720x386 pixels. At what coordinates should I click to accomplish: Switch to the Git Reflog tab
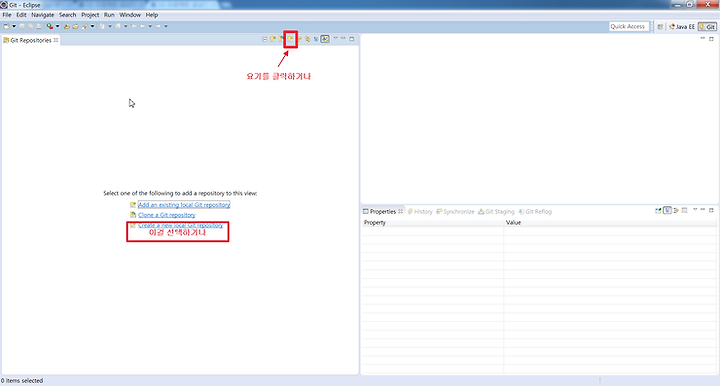(535, 212)
